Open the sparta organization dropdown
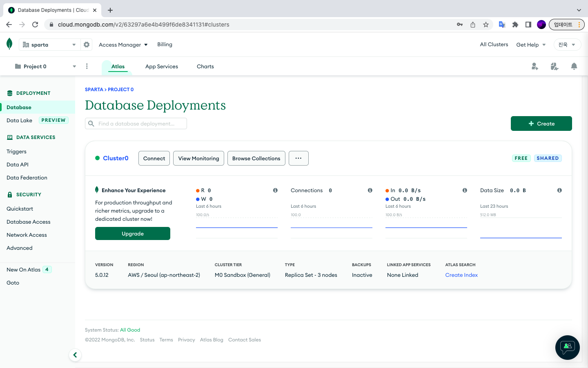This screenshot has height=368, width=588. tap(49, 45)
